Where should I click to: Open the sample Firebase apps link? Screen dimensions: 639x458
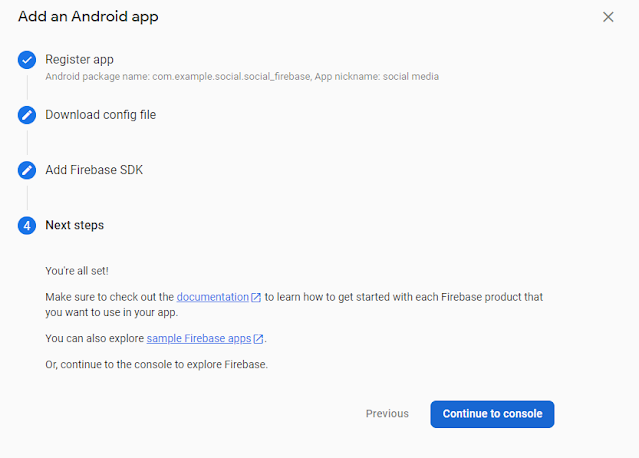click(x=198, y=339)
